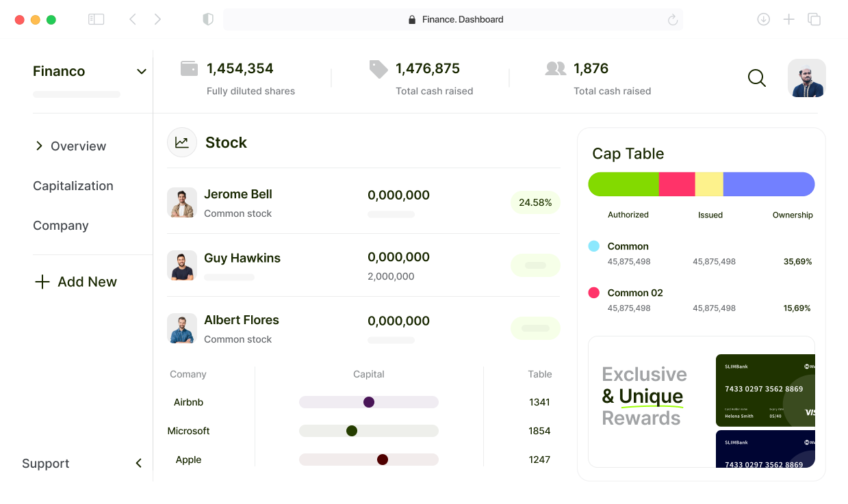Click the Financo workspace name
The height and width of the screenshot is (504, 848).
pos(59,71)
